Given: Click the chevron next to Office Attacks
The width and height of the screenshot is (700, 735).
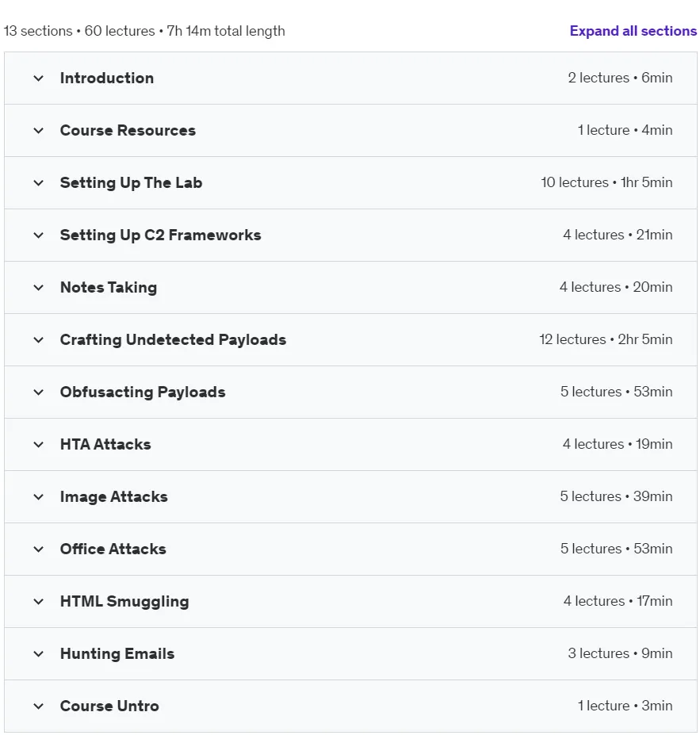Looking at the screenshot, I should tap(38, 549).
